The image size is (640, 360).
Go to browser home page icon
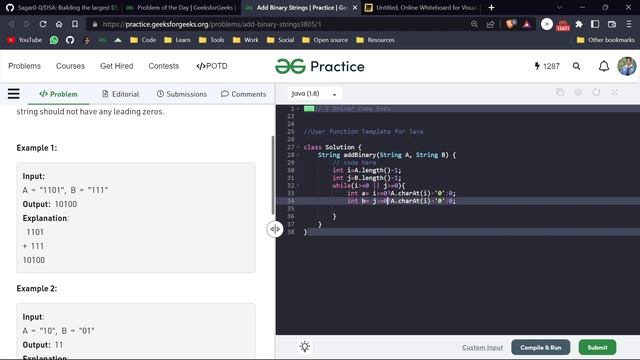tap(59, 24)
